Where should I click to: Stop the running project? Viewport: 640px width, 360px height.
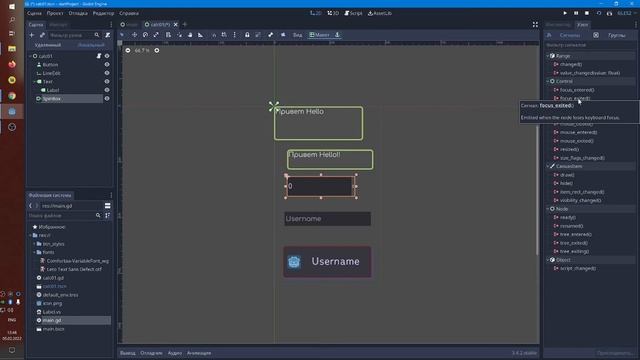pyautogui.click(x=587, y=13)
